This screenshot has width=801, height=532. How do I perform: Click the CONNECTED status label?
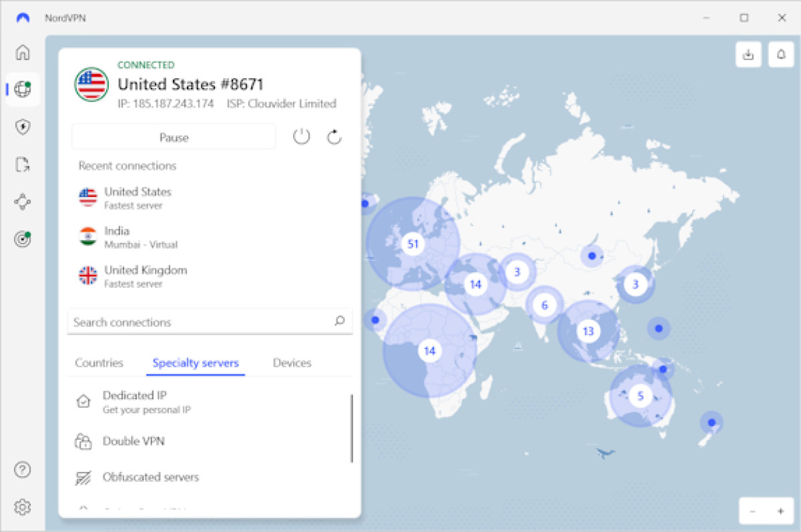pyautogui.click(x=146, y=65)
